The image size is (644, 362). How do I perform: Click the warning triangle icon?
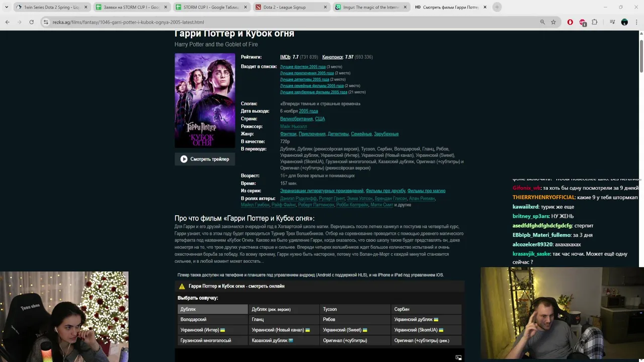click(182, 286)
